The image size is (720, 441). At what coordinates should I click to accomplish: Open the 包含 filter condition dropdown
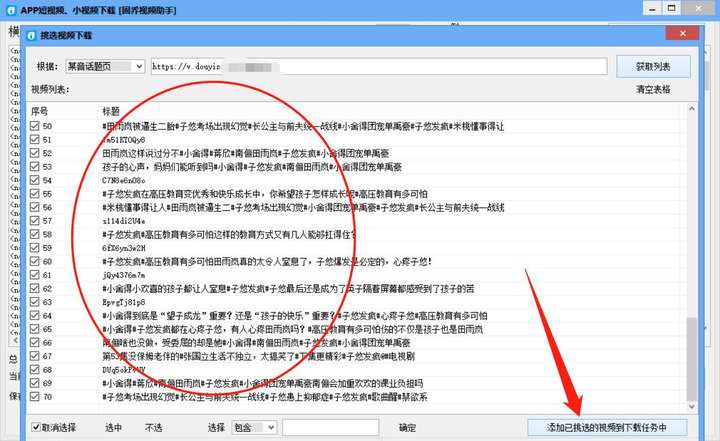point(254,427)
